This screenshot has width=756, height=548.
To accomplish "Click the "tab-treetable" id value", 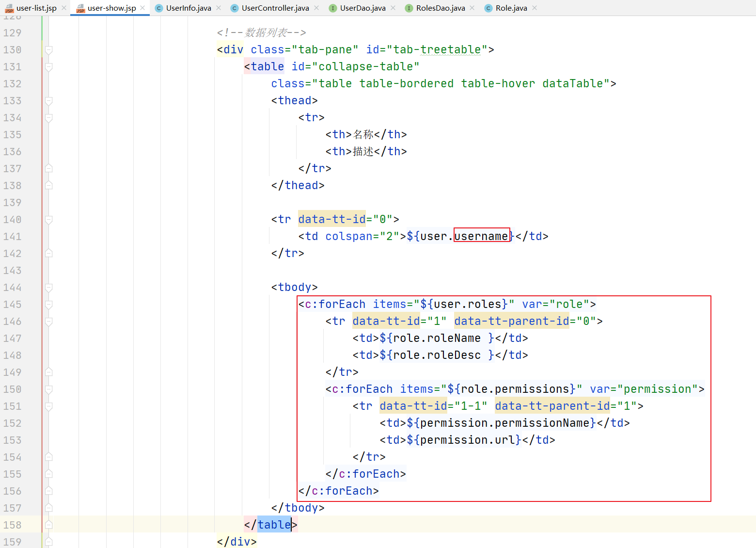I will 437,49.
